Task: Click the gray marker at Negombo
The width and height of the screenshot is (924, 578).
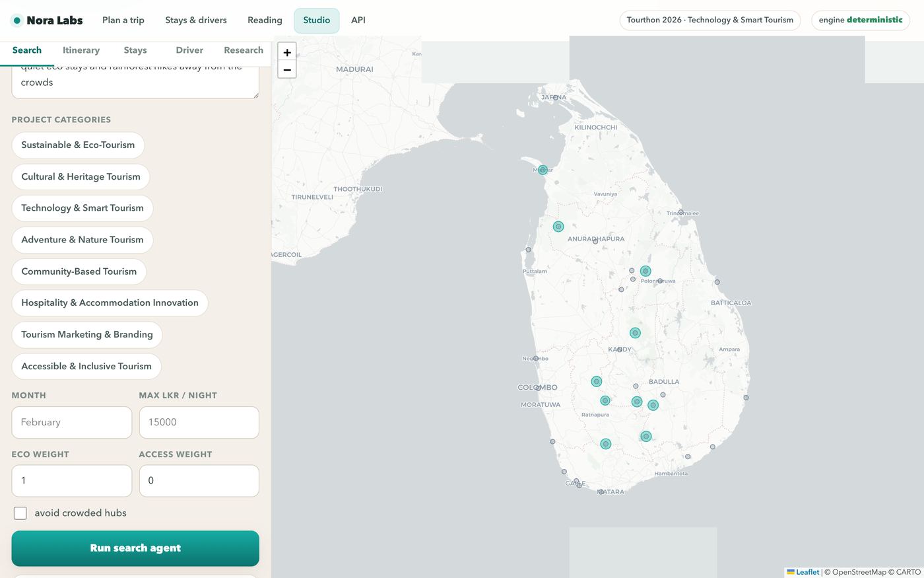Action: tap(536, 359)
